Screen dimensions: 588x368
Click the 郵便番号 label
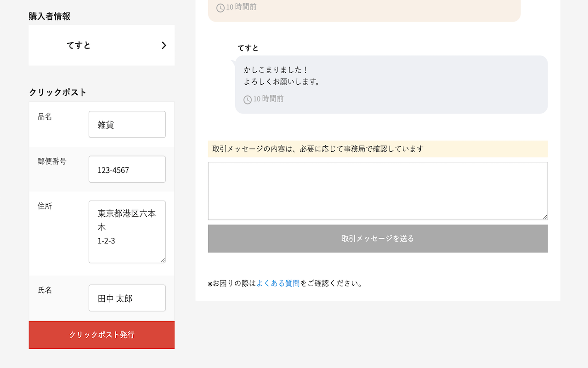pos(52,161)
